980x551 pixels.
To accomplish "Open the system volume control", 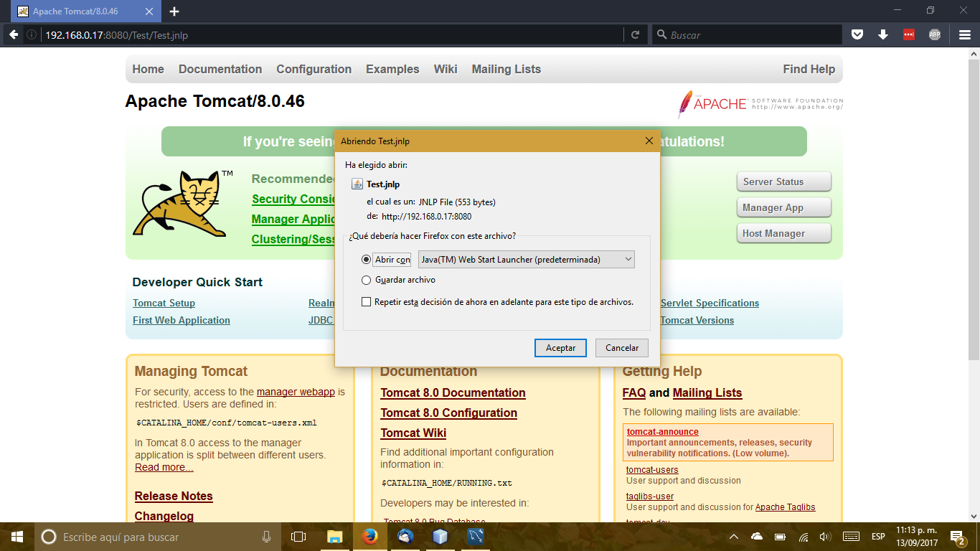I will [825, 536].
